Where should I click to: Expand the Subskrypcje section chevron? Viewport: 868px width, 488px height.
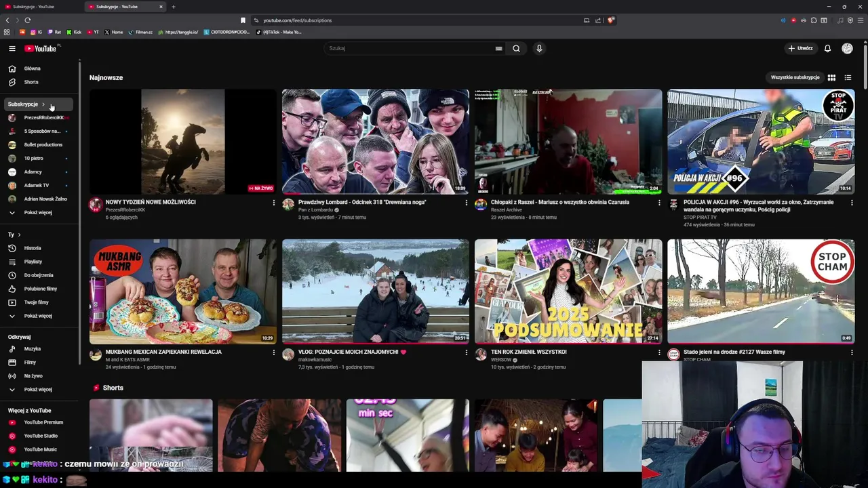point(43,104)
